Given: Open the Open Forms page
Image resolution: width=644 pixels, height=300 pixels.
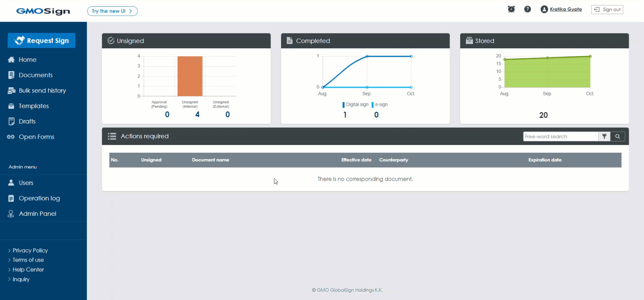Looking at the screenshot, I should pyautogui.click(x=36, y=137).
